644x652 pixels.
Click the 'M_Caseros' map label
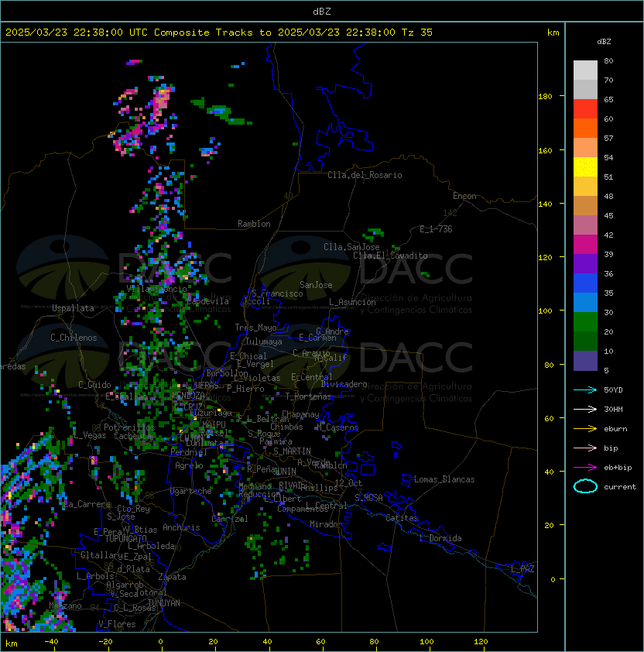tap(337, 427)
